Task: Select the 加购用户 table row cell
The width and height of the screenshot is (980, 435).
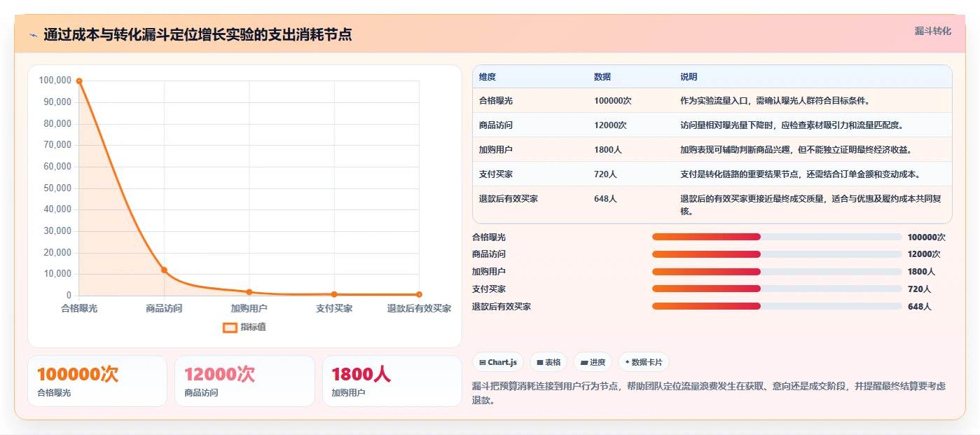Action: coord(531,150)
